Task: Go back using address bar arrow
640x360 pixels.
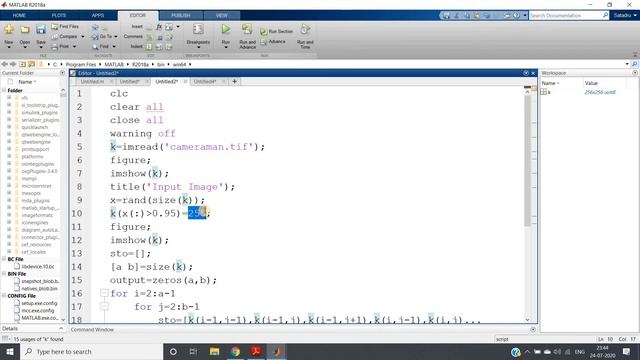Action: (x=4, y=64)
